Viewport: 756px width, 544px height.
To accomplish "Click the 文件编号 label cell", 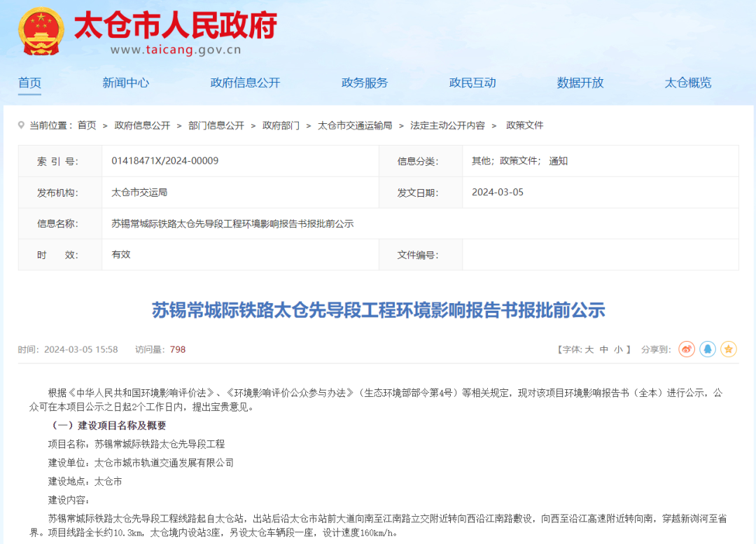I will point(421,255).
